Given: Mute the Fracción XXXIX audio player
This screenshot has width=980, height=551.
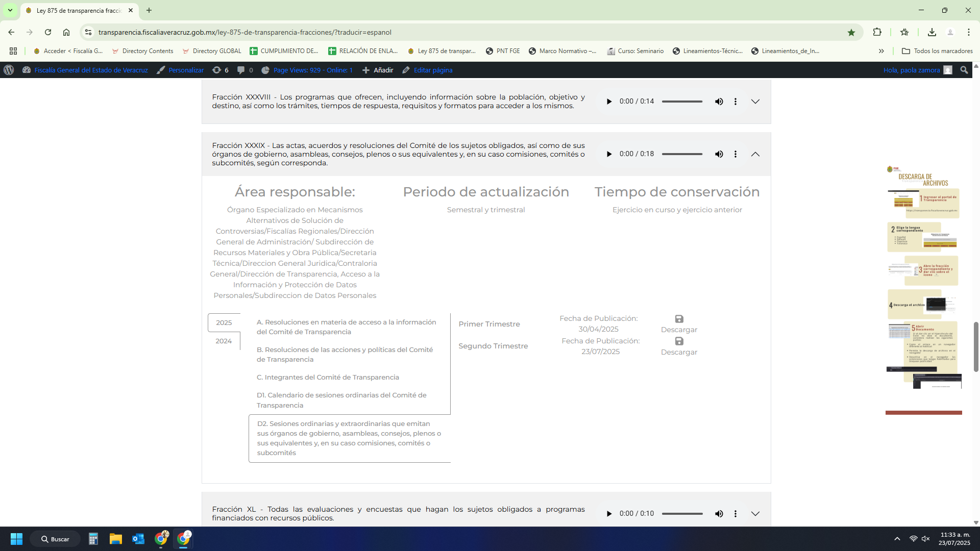Looking at the screenshot, I should click(x=719, y=154).
